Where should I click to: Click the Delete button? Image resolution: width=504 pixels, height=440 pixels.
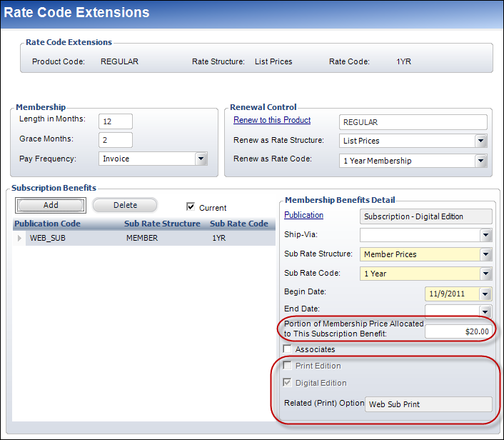[x=125, y=205]
